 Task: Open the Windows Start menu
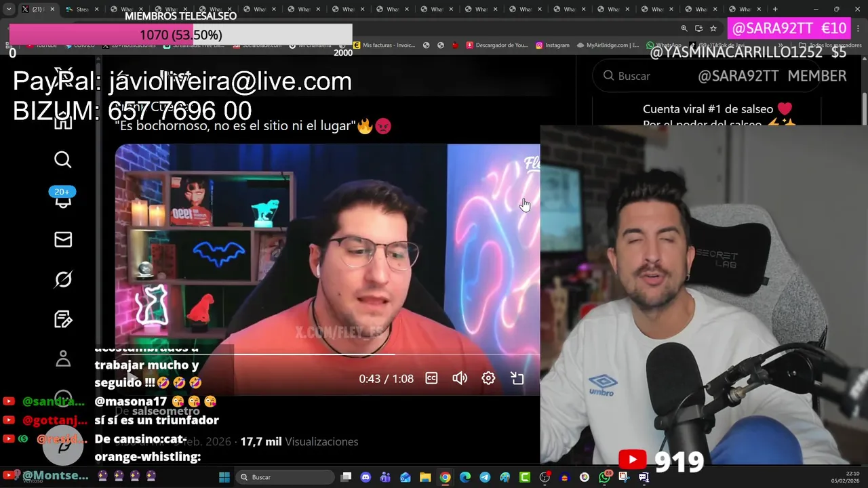coord(224,477)
